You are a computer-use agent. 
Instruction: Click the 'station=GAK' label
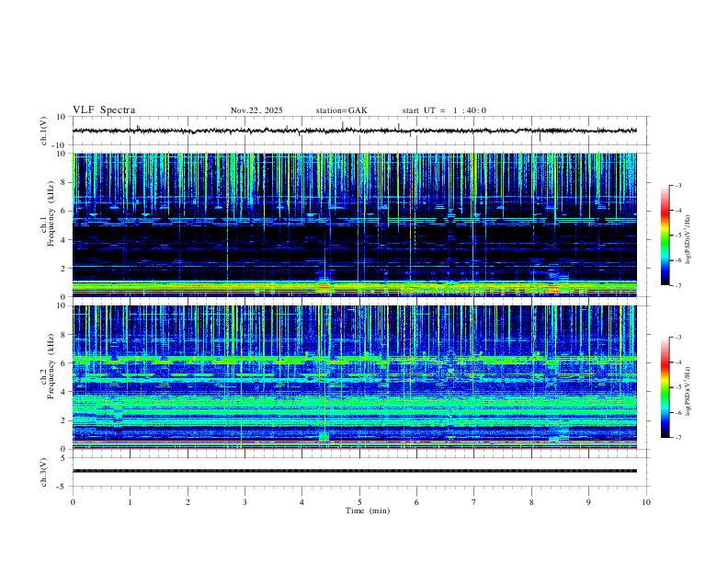click(341, 110)
